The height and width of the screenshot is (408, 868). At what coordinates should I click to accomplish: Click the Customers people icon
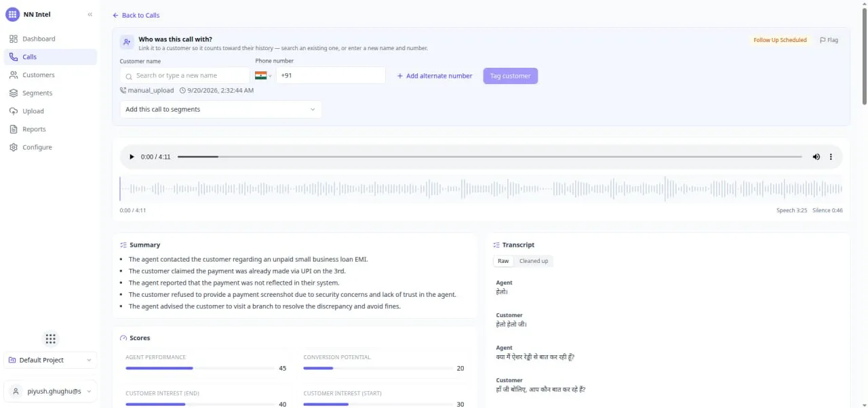point(14,75)
